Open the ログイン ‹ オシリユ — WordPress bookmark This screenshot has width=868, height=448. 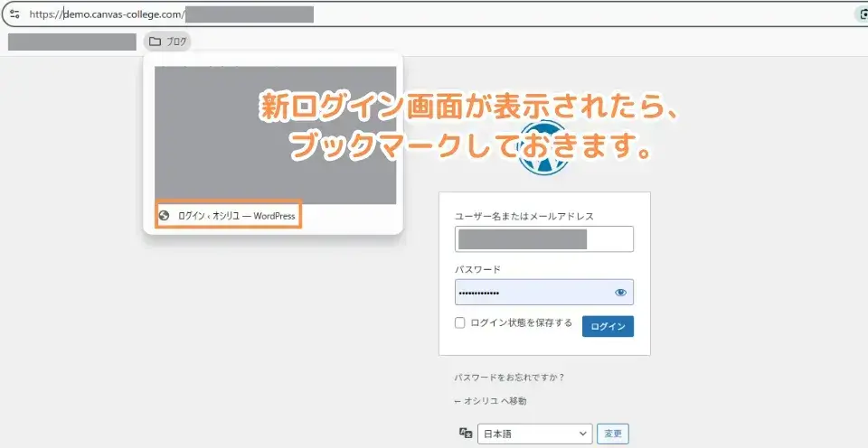[228, 216]
